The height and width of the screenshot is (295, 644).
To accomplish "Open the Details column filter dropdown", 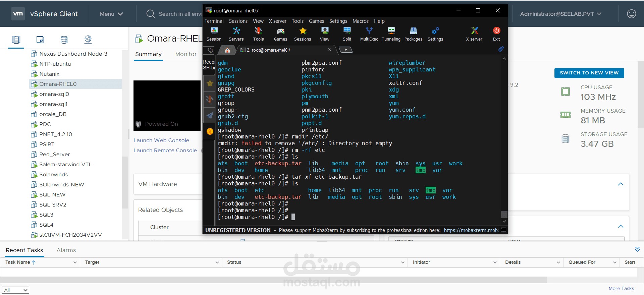I will [x=558, y=262].
